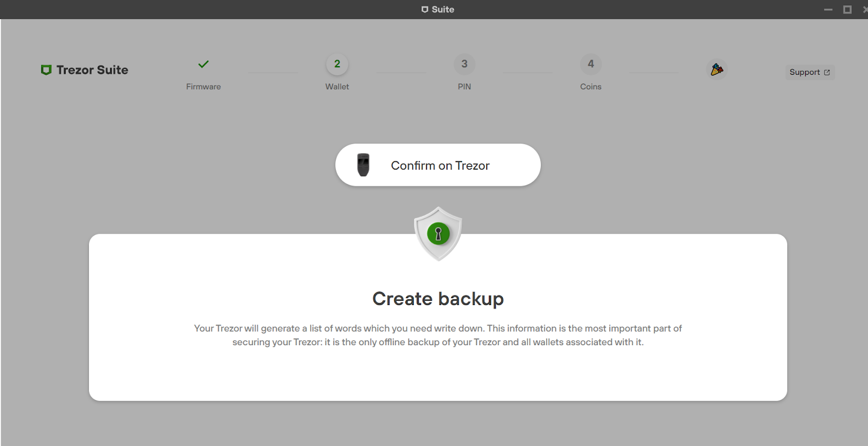
Task: Click the green keyhole shield icon
Action: coord(438,234)
